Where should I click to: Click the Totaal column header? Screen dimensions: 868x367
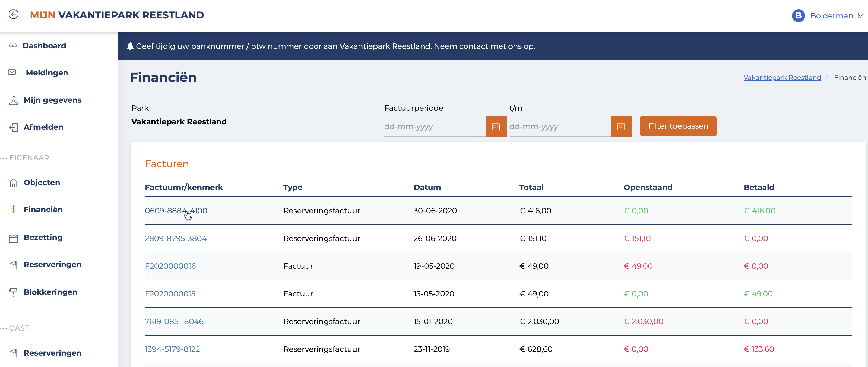[x=531, y=187]
